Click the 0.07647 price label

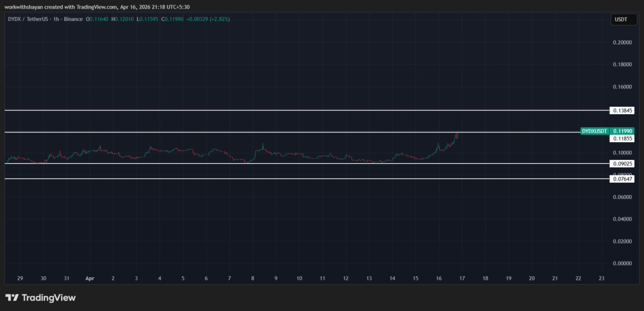[623, 179]
